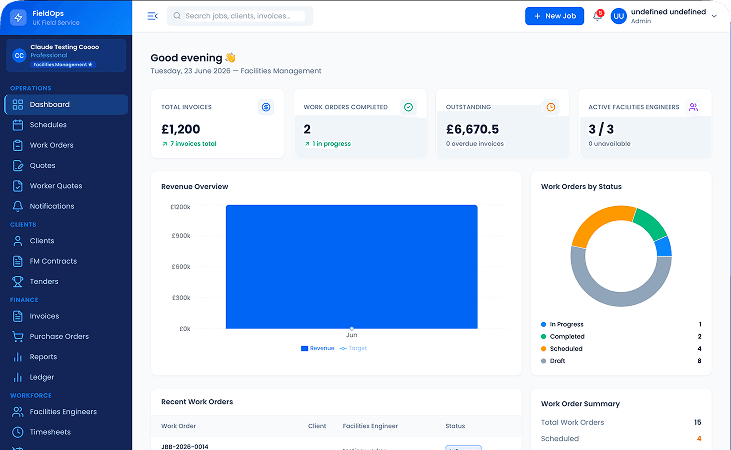This screenshot has height=450, width=731.
Task: Click the In Progress legend row
Action: pos(621,325)
